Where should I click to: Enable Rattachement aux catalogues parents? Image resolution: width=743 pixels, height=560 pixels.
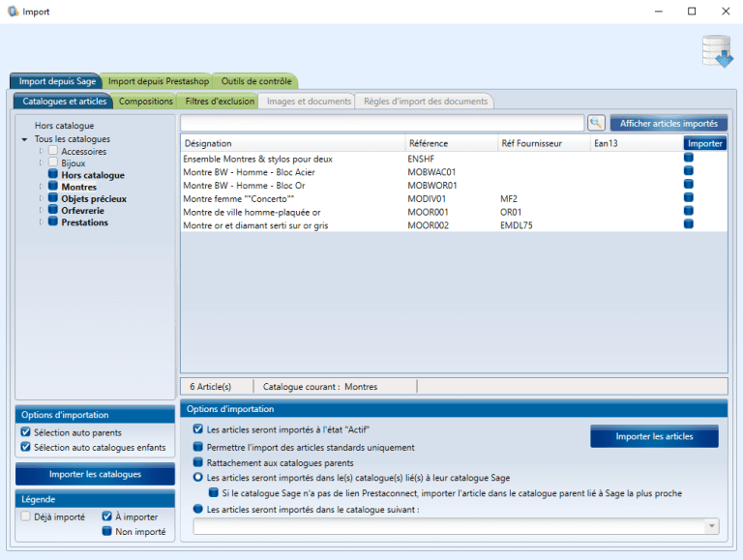click(x=198, y=462)
